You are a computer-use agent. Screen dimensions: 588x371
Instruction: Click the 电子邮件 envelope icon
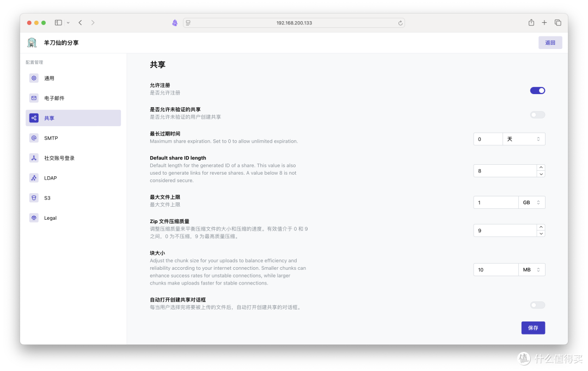pos(34,98)
